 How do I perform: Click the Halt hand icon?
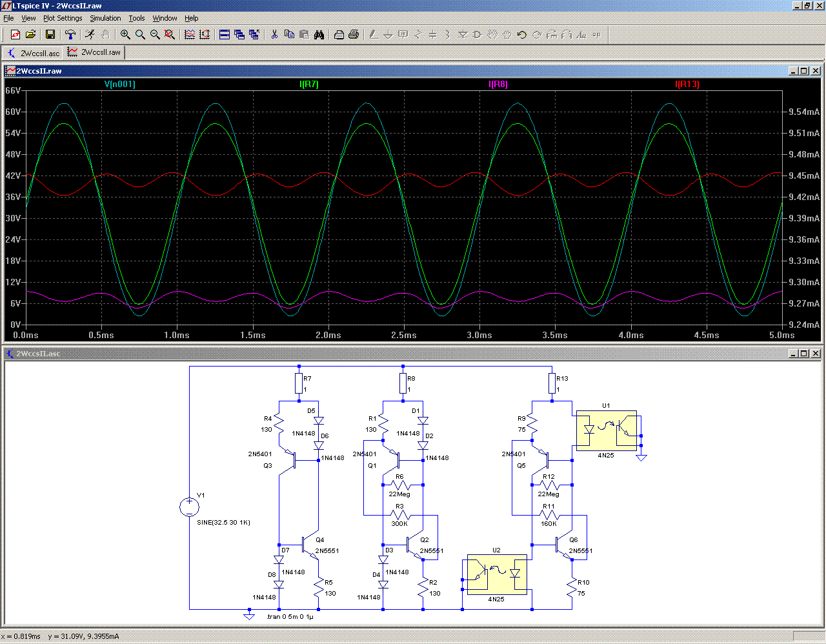105,35
